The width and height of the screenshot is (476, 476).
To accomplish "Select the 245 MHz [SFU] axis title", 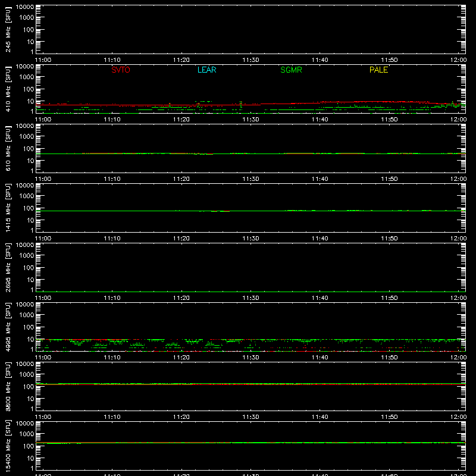I will [8, 30].
